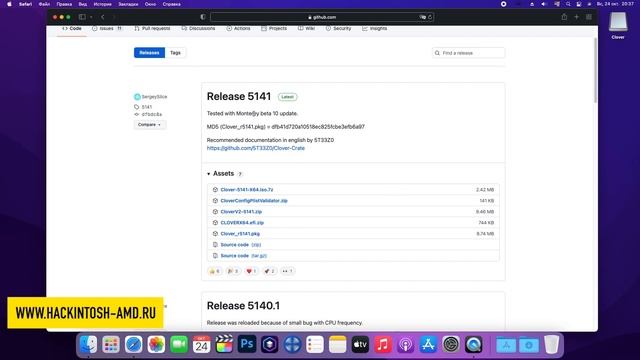Click the rocket reaction
Screen dimensions: 640x360
point(269,271)
